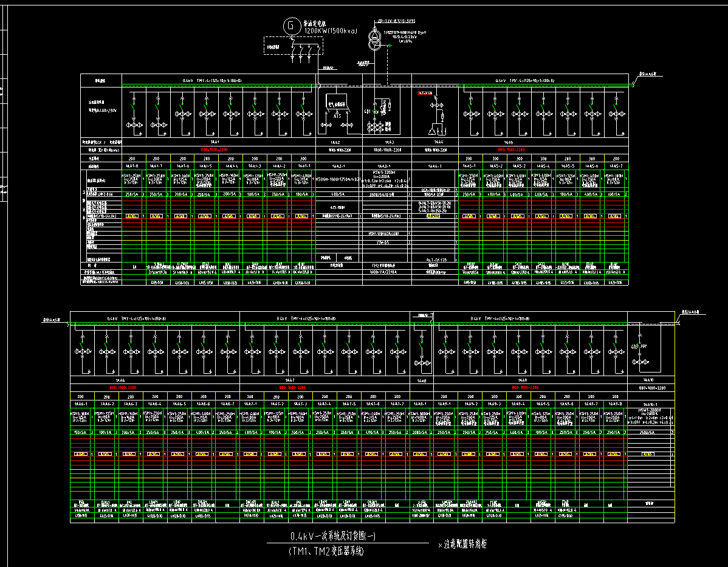
Task: Select the 1AA2-1 circuit number cell
Action: [x=337, y=165]
